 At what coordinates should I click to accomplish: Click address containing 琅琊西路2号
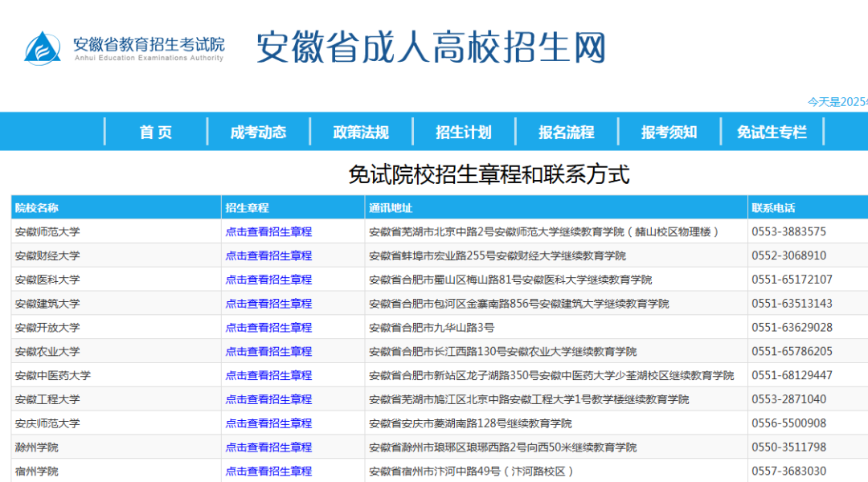[502, 447]
